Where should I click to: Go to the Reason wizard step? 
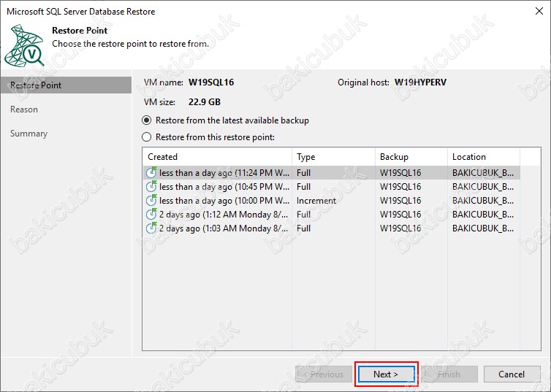(x=24, y=109)
